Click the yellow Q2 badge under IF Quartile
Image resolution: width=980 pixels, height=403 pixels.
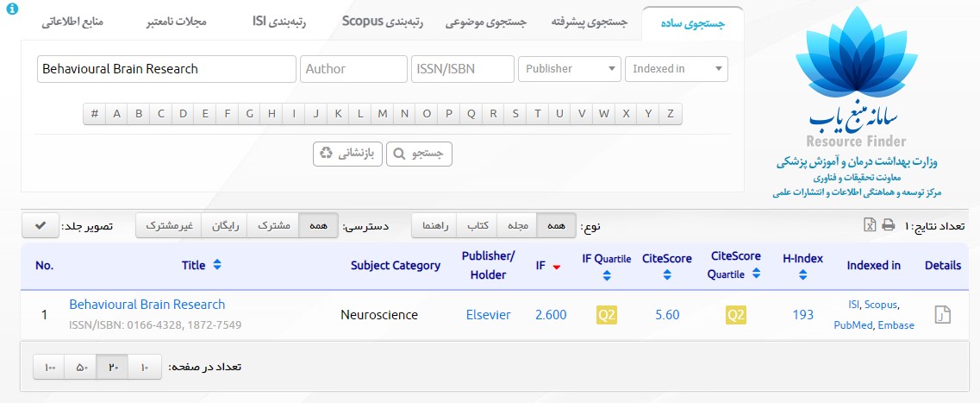[x=607, y=315]
